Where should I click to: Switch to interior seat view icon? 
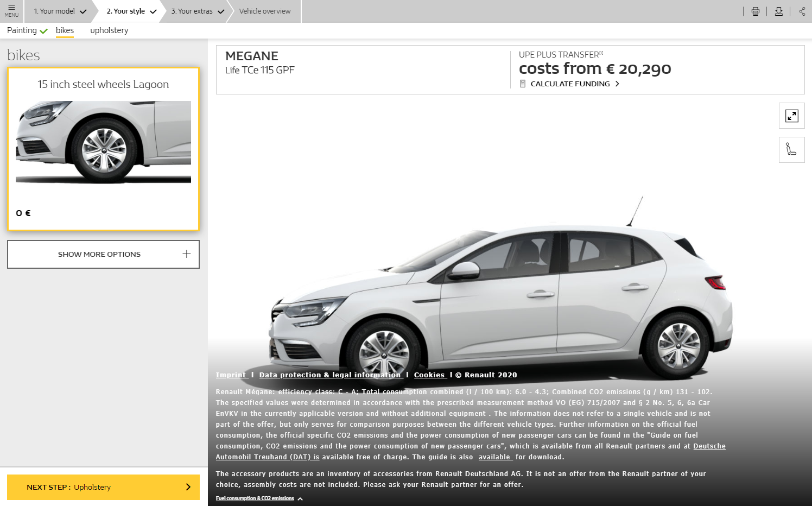791,149
